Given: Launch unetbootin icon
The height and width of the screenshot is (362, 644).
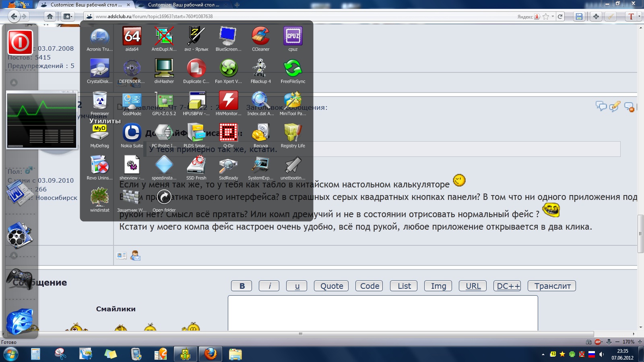Looking at the screenshot, I should pyautogui.click(x=293, y=165).
